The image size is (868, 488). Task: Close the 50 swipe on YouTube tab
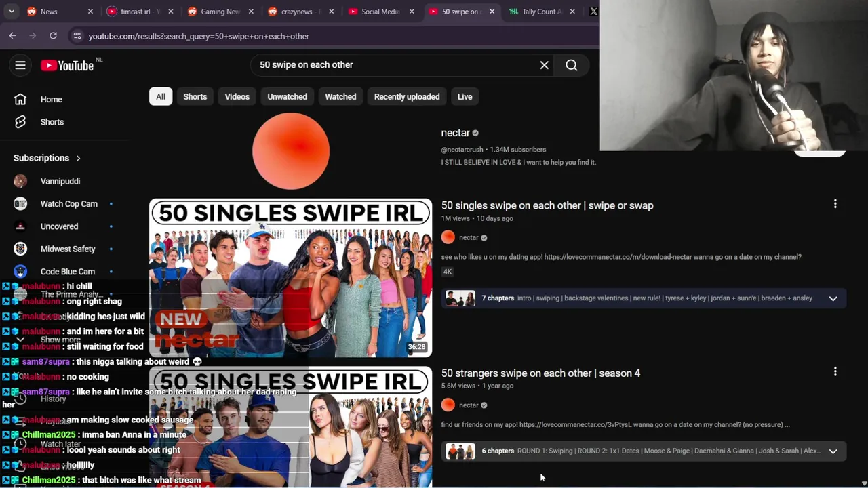click(492, 12)
